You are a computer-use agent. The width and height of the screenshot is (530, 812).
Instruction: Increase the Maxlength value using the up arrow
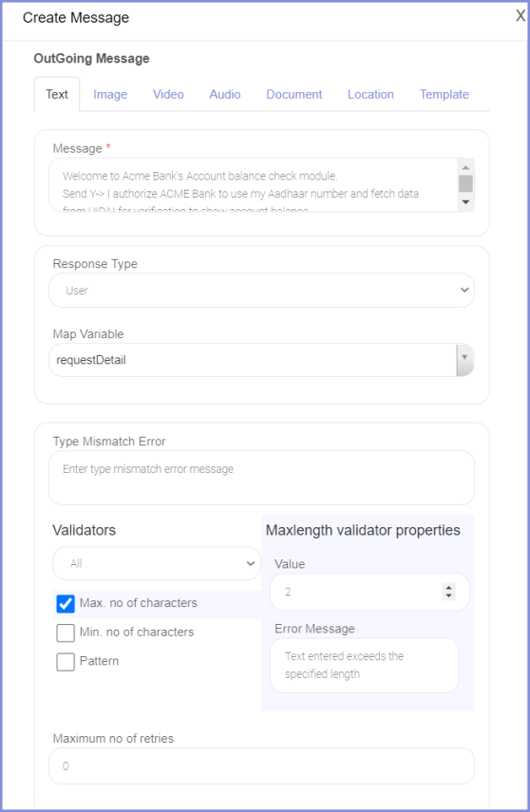tap(448, 587)
